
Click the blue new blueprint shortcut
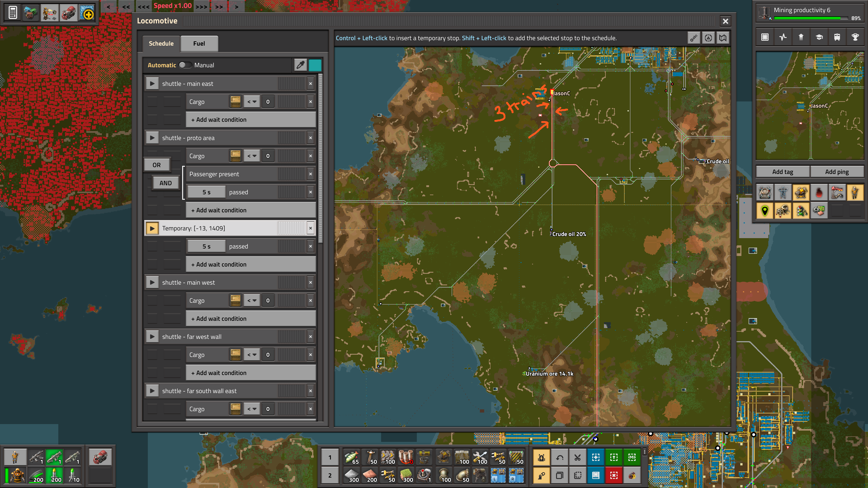point(596,457)
